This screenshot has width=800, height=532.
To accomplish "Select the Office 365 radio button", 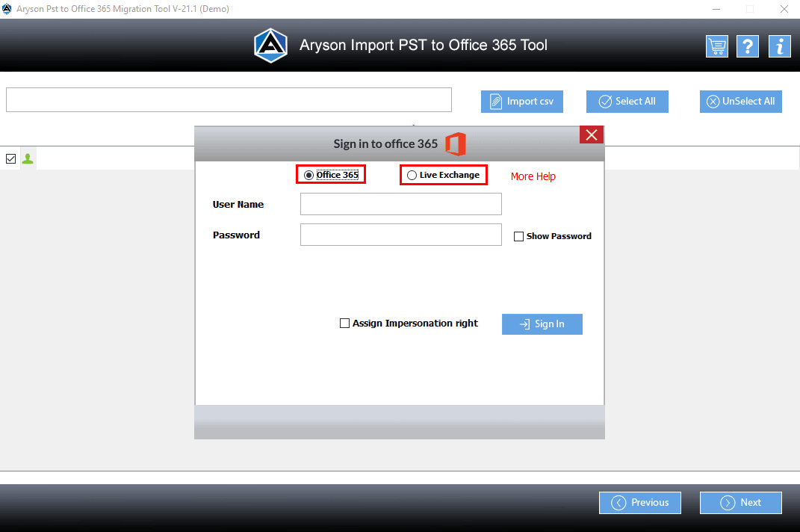I will pos(308,175).
